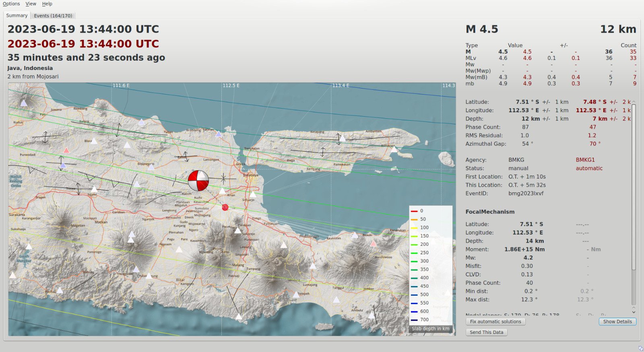Click the Surabaya label on the map
The image size is (644, 352).
(x=251, y=175)
